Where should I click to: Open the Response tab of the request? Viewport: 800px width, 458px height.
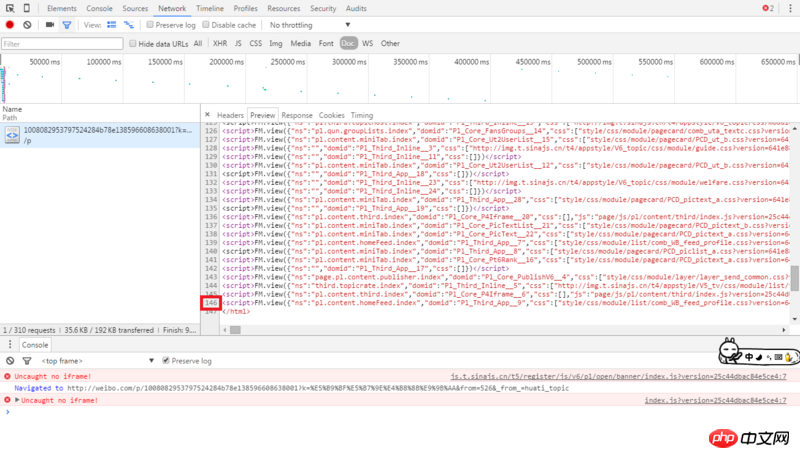tap(296, 115)
